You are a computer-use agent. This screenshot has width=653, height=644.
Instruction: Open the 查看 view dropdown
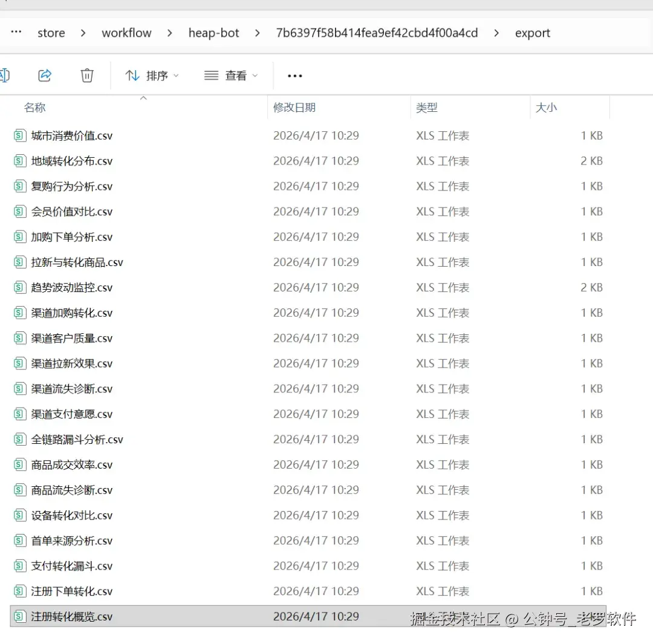pos(231,76)
